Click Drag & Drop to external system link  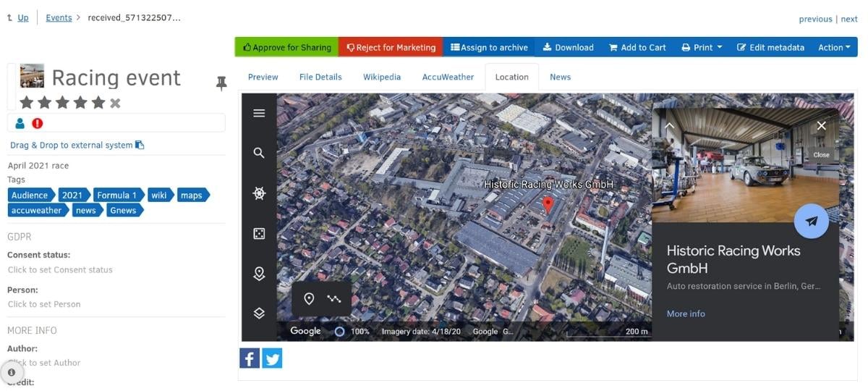[77, 145]
